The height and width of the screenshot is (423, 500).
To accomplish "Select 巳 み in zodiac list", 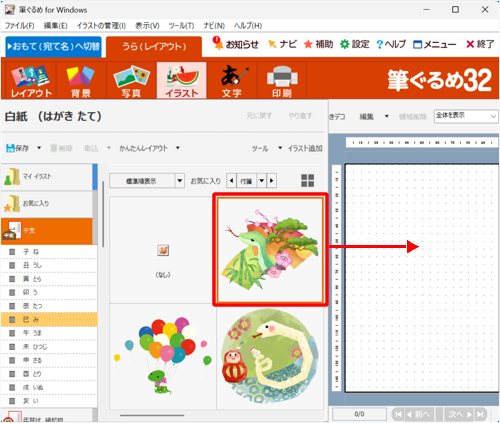I will coord(49,319).
